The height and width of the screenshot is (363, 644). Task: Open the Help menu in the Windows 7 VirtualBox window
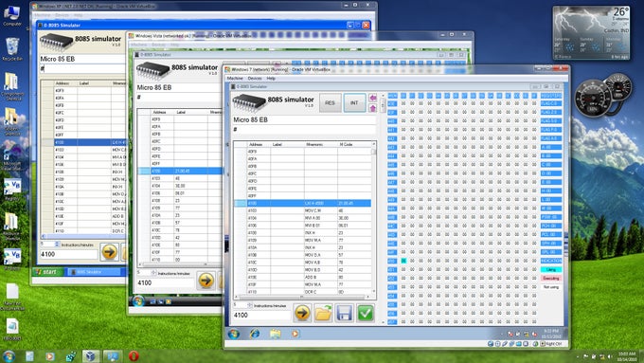tap(271, 78)
